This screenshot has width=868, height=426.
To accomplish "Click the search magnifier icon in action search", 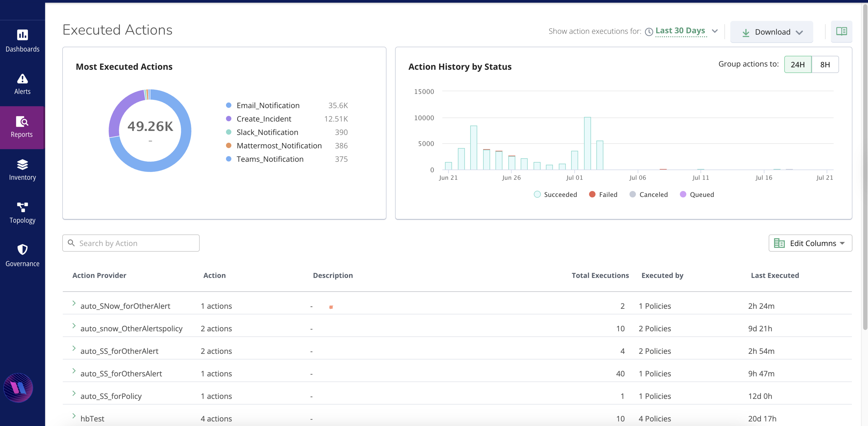I will click(71, 243).
